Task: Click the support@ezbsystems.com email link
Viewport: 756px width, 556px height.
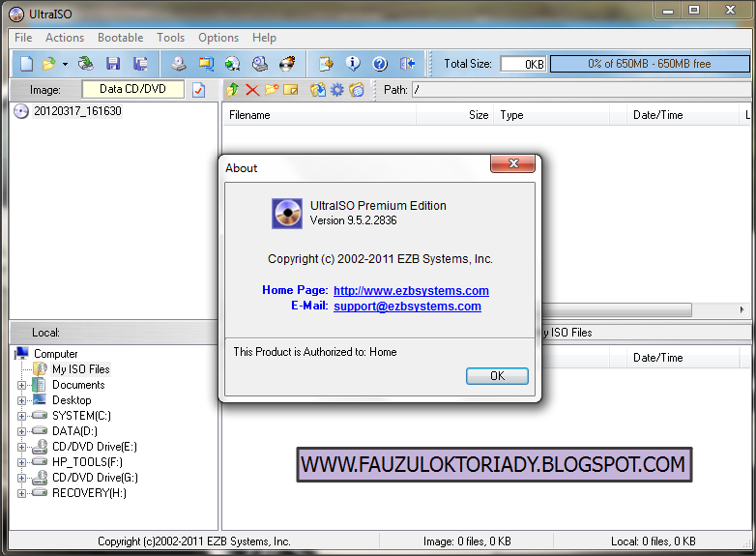Action: [x=407, y=307]
